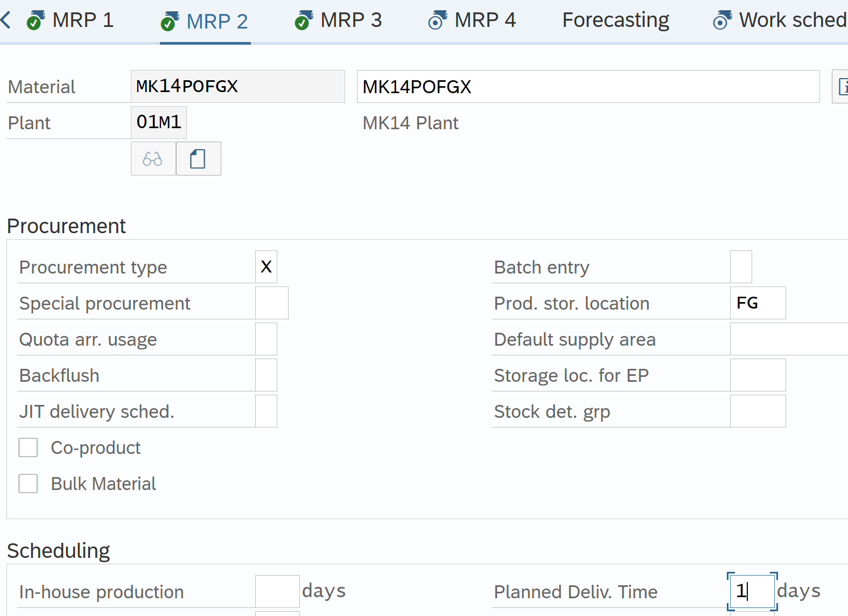Click the In-house production days field

(277, 591)
